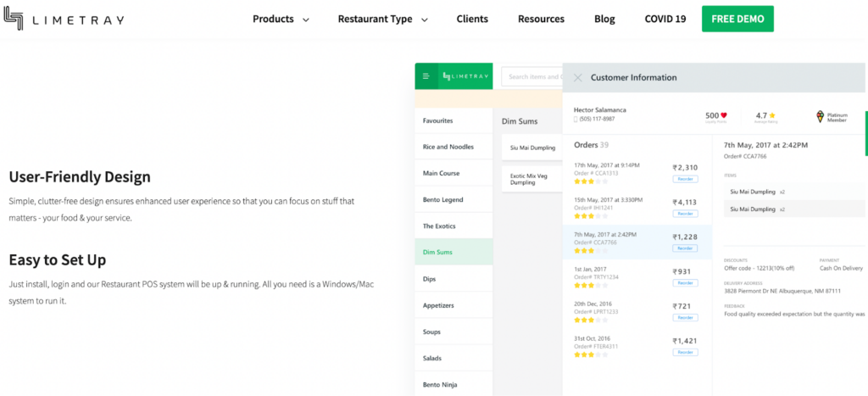Select The Exotics category
Viewport: 868px width, 396px height.
coord(453,226)
